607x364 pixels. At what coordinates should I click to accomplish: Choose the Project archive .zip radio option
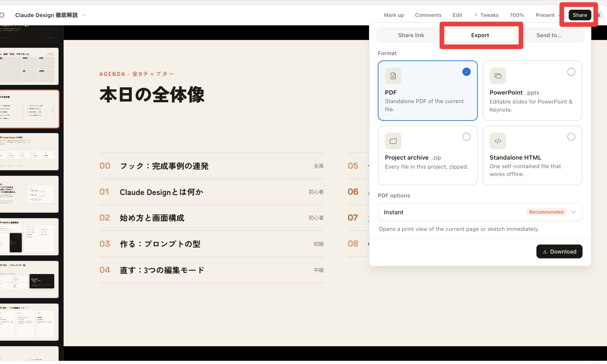pos(466,137)
